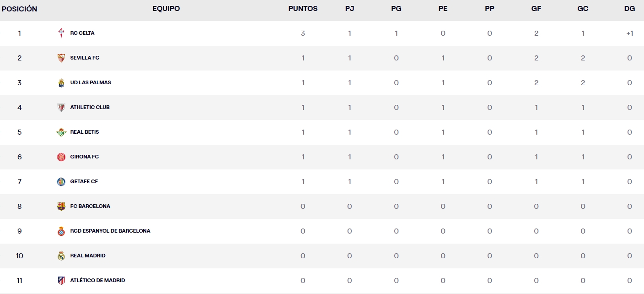Click the FC Barcelona crest
Image resolution: width=644 pixels, height=294 pixels.
click(x=61, y=207)
